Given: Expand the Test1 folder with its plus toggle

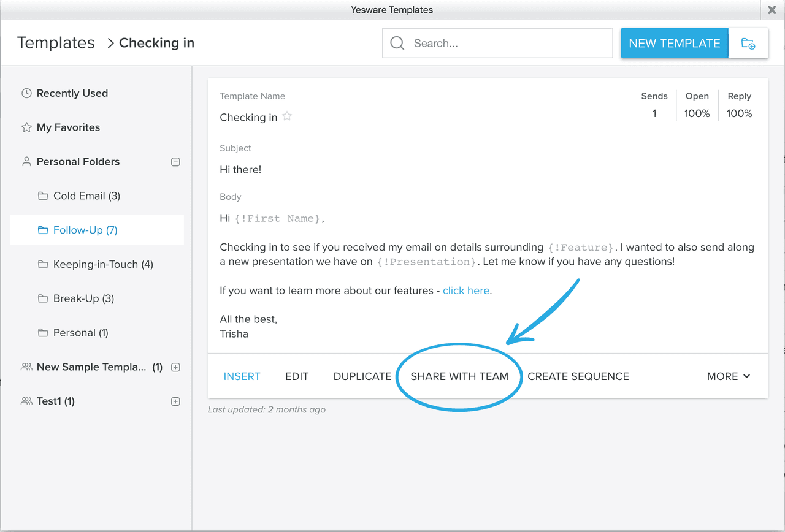Looking at the screenshot, I should point(175,401).
